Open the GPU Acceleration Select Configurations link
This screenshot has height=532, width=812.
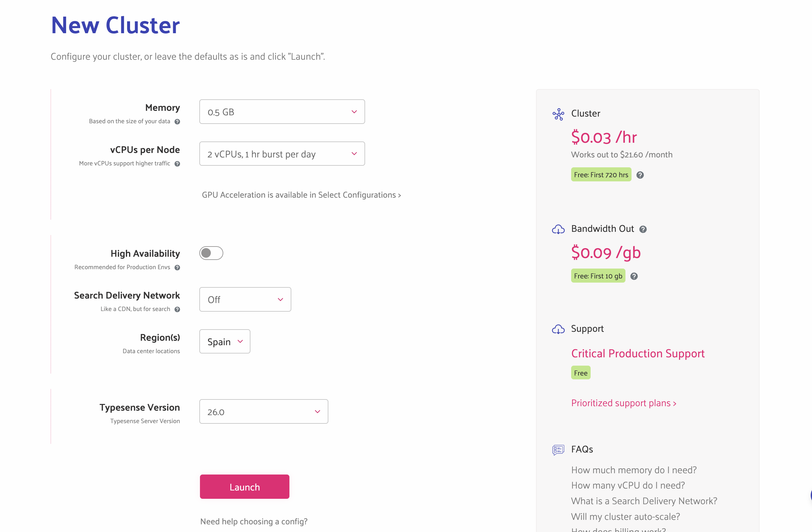[x=301, y=195]
